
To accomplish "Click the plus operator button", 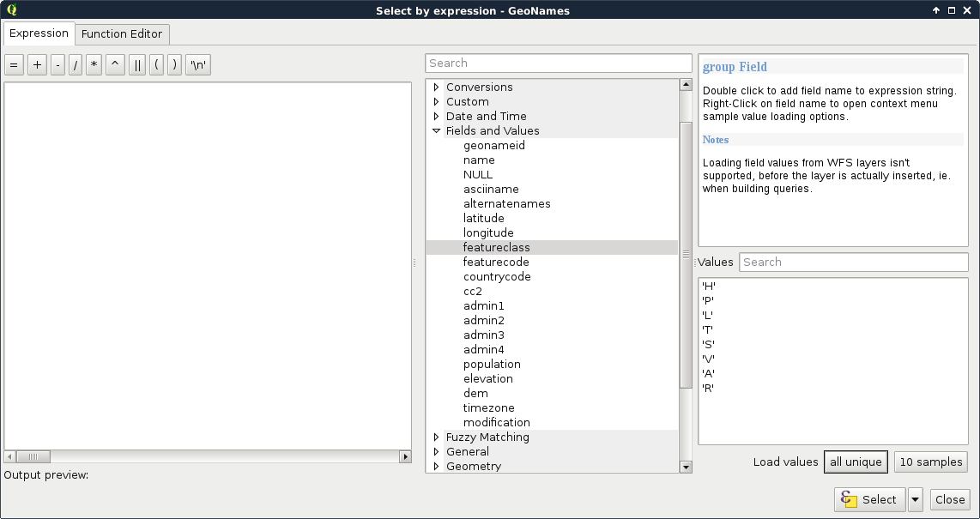I will click(x=37, y=65).
